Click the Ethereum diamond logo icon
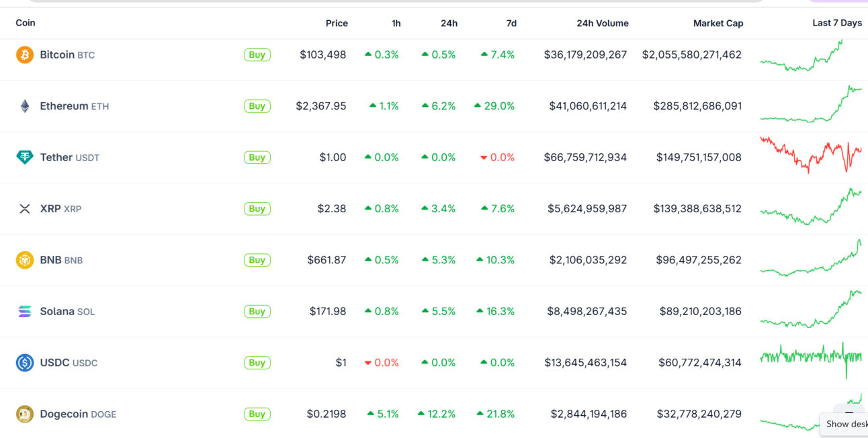The height and width of the screenshot is (438, 868). click(x=25, y=106)
